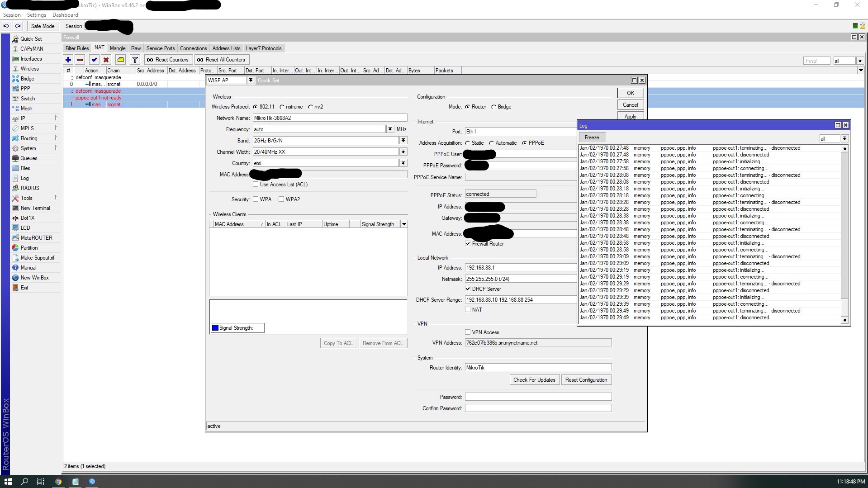Open the Session menu
Image resolution: width=868 pixels, height=488 pixels.
12,15
